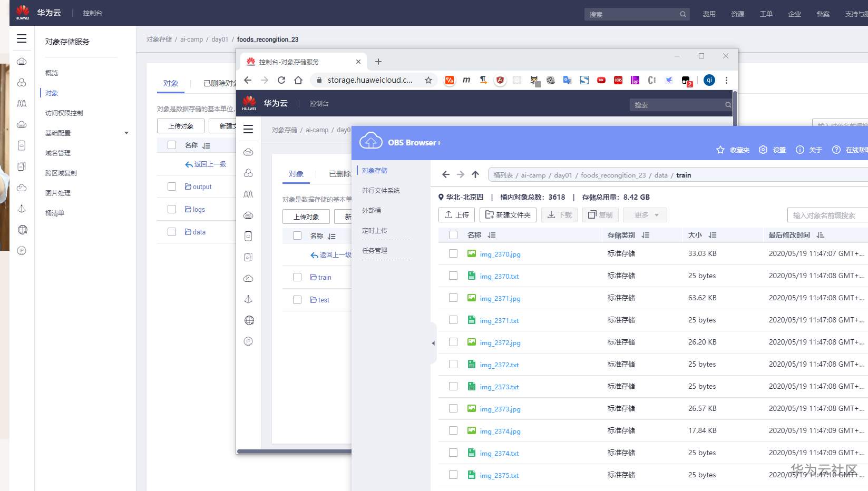Open the hamburger menu in the background Huawei console
Viewport: 868px width, 491px height.
point(22,38)
